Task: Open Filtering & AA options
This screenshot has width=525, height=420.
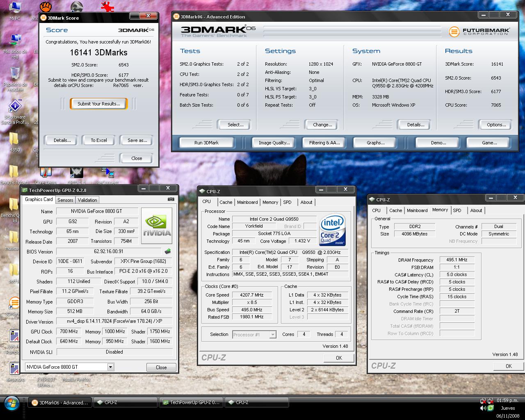Action: coord(324,143)
